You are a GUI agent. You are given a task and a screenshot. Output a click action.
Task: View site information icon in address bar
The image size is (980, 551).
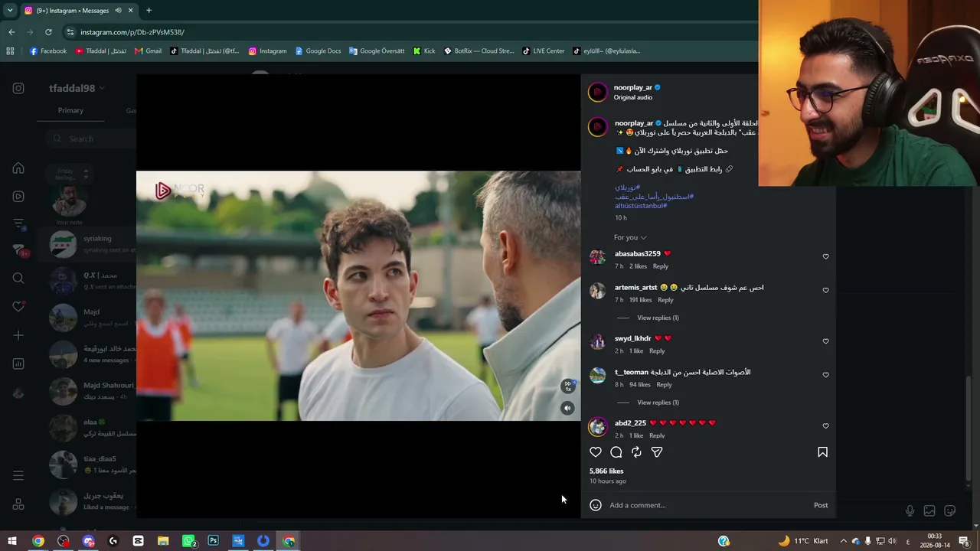click(70, 32)
